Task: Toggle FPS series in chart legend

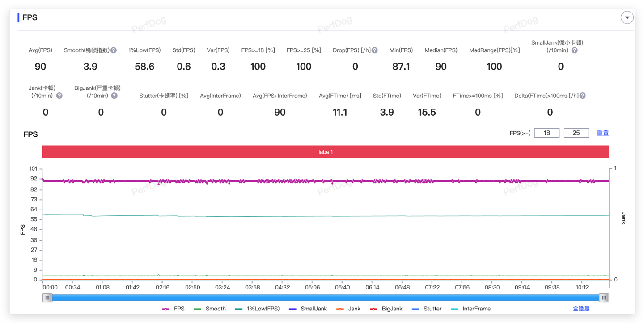Action: 173,309
